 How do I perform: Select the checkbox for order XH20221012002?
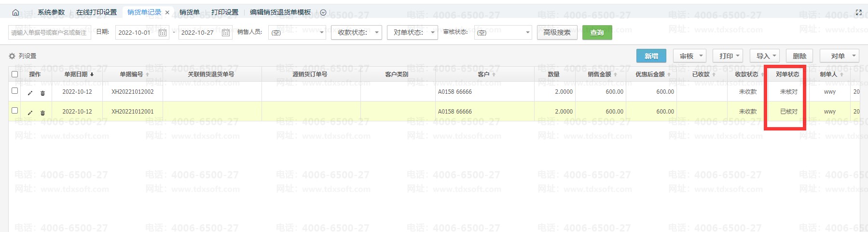14,91
